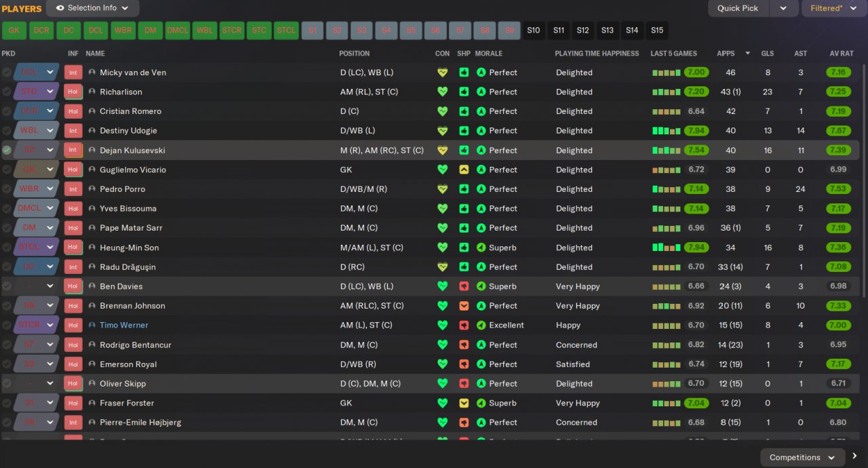Click the yellow sharpness icon for Fraser Forster

[464, 403]
